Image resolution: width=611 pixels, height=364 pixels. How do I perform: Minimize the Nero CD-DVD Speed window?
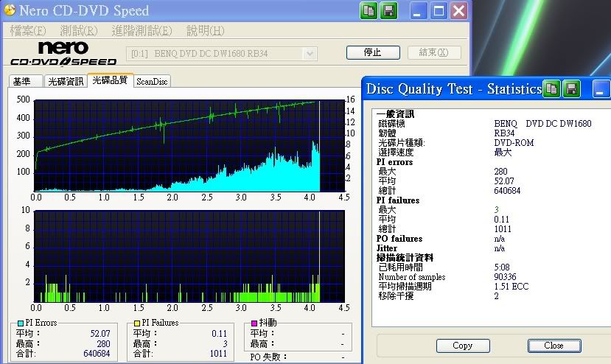[417, 11]
